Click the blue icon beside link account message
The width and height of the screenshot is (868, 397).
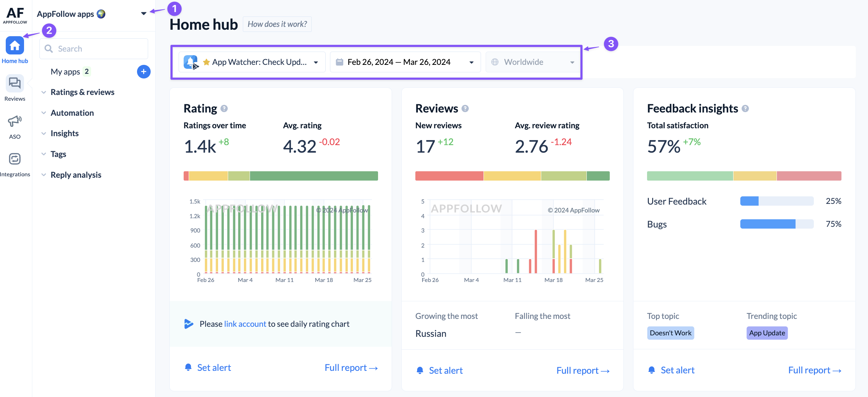coord(189,324)
